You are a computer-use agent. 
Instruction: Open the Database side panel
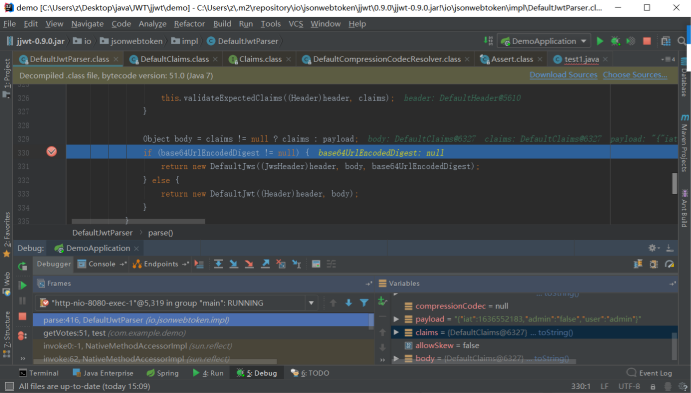pos(684,77)
